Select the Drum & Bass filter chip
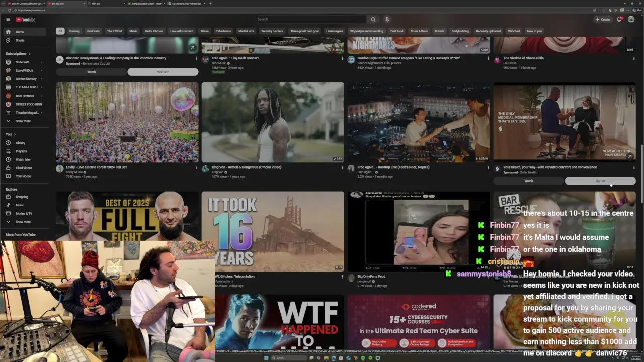 tap(419, 31)
